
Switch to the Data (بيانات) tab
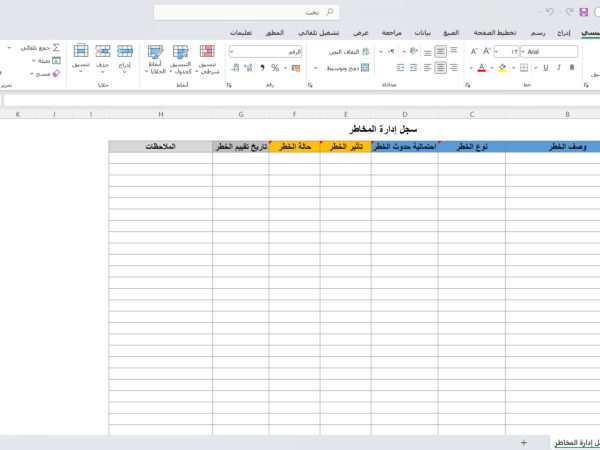(423, 32)
